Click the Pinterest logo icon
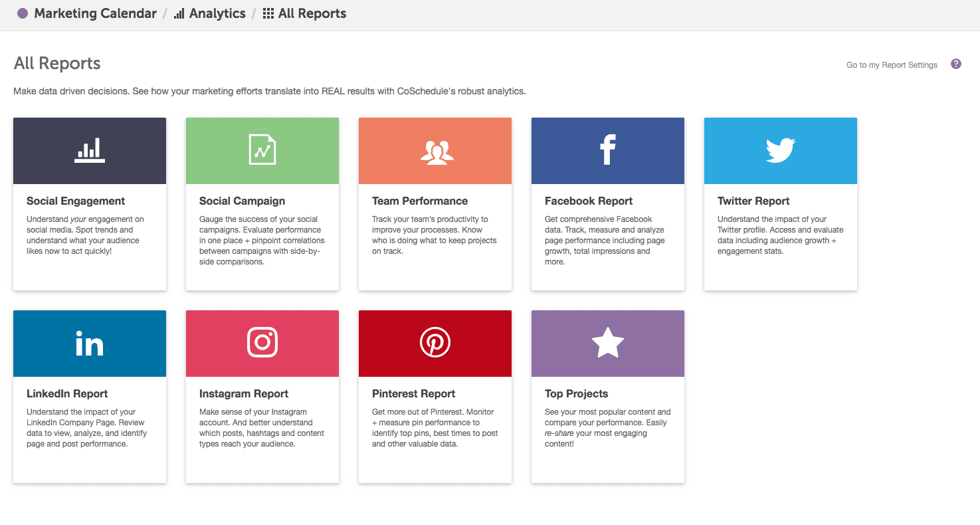This screenshot has width=980, height=525. point(435,343)
